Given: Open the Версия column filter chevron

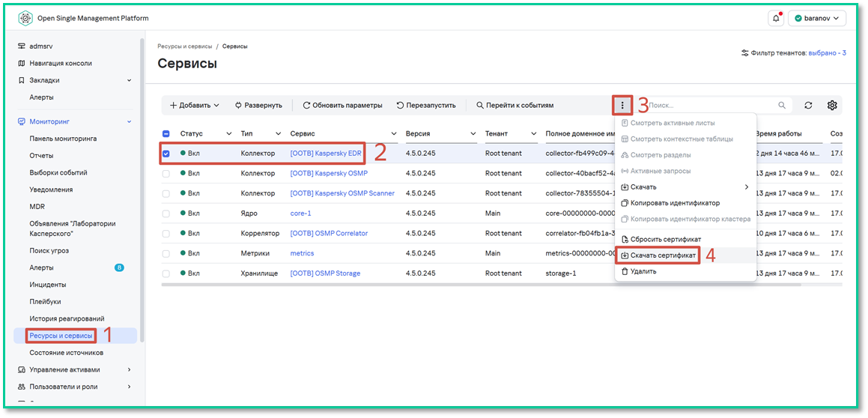Looking at the screenshot, I should pos(473,133).
